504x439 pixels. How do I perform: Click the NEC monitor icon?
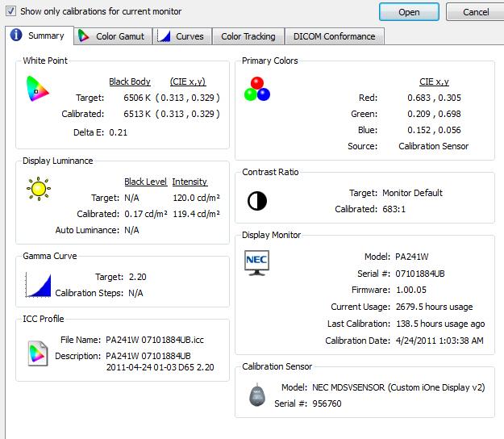[x=256, y=263]
